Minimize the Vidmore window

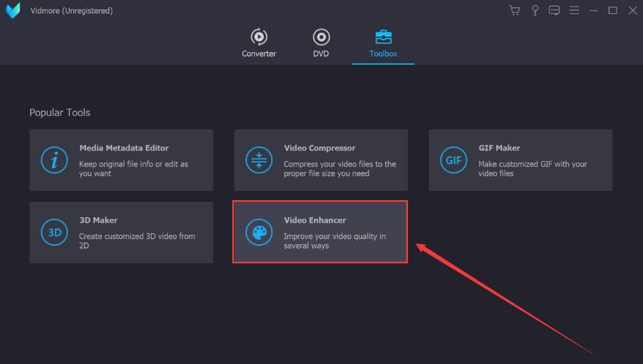593,10
